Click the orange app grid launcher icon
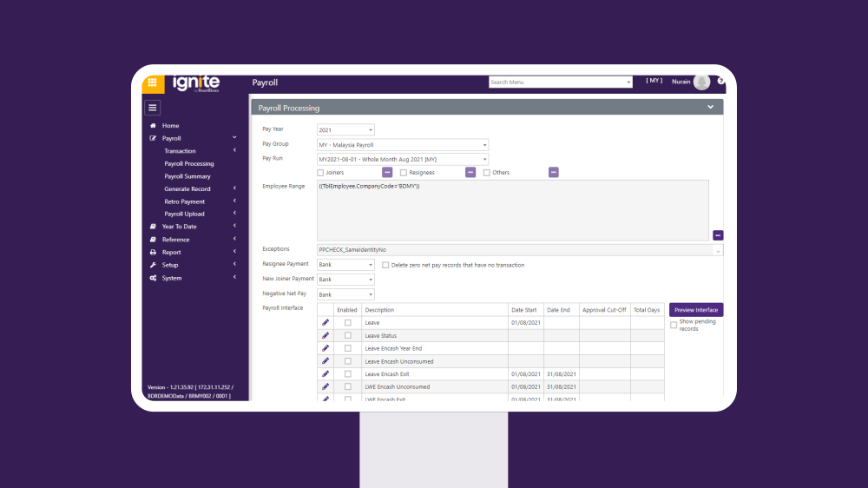The image size is (868, 488). (x=152, y=82)
